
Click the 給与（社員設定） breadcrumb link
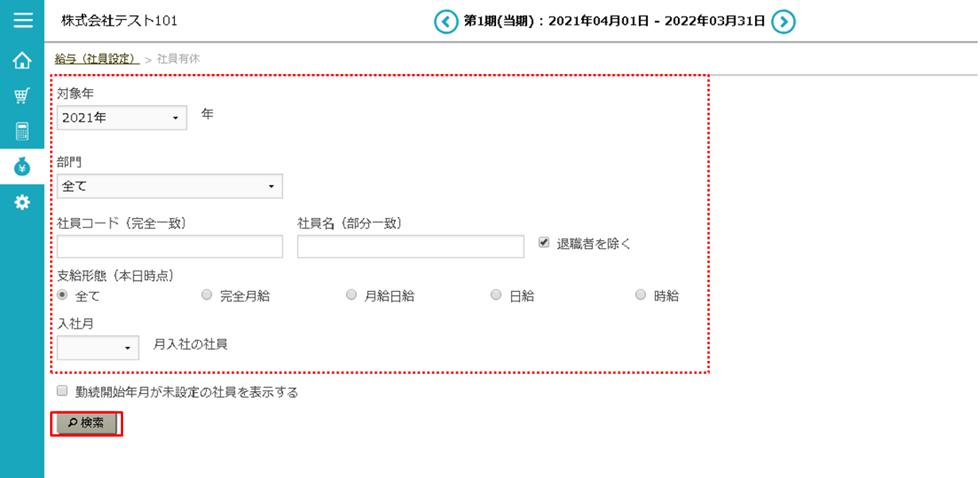click(97, 59)
